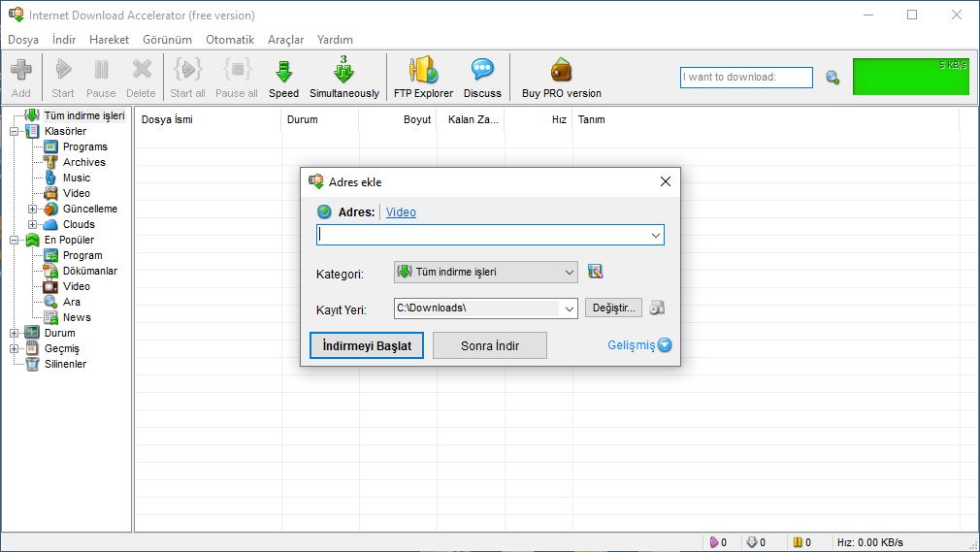Click Buy PRO version wallet icon
Viewport: 980px width, 552px height.
pos(561,70)
